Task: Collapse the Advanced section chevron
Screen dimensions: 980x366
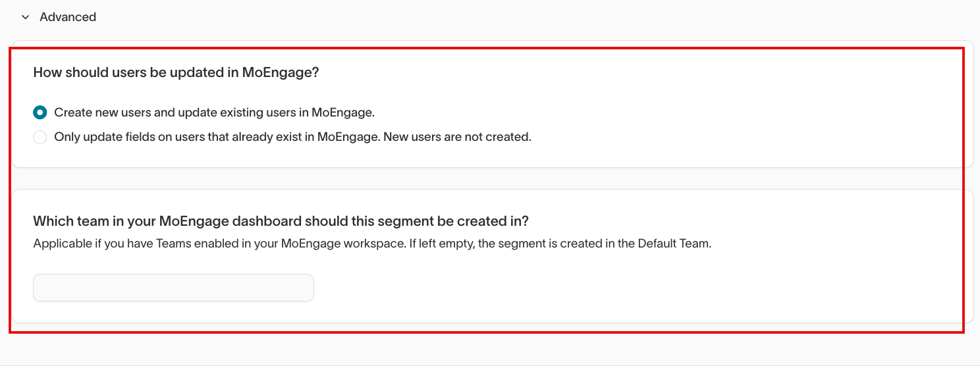Action: point(26,17)
